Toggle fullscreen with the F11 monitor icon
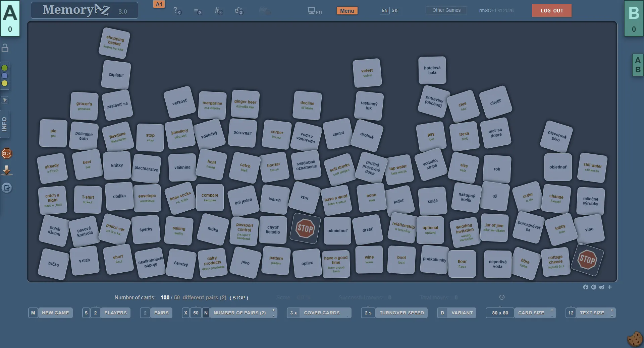Viewport: 644px width, 348px height. click(314, 11)
